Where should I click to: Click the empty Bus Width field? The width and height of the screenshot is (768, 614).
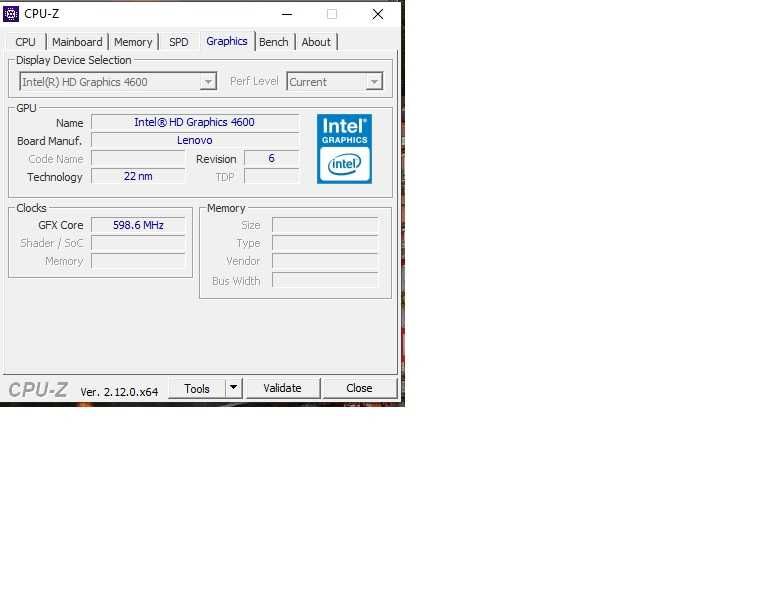325,280
